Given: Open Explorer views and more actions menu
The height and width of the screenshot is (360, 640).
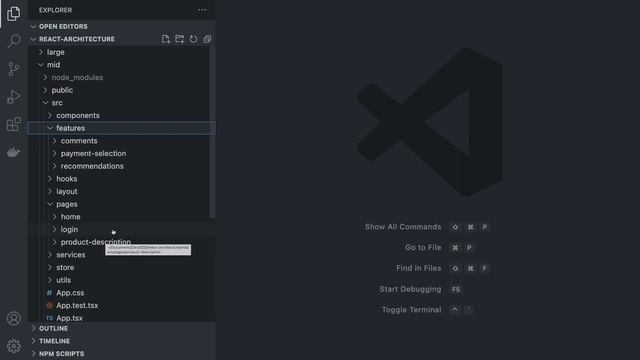Looking at the screenshot, I should [x=202, y=10].
